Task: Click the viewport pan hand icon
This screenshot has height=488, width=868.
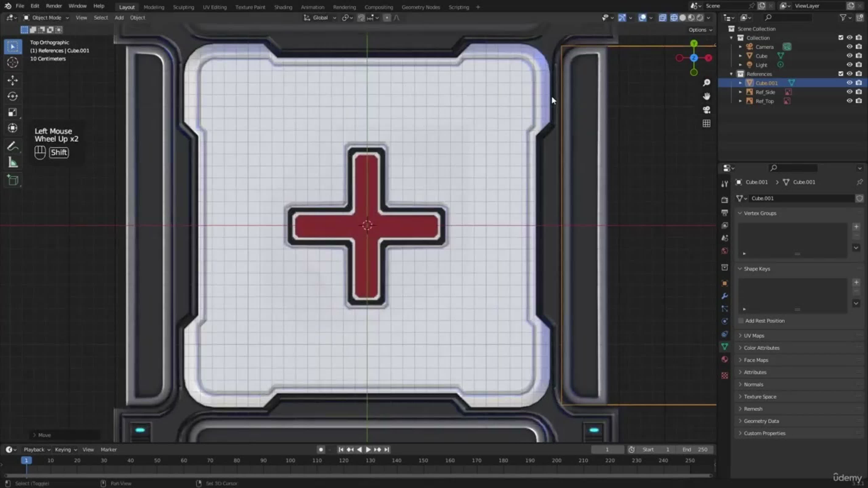Action: 707,96
